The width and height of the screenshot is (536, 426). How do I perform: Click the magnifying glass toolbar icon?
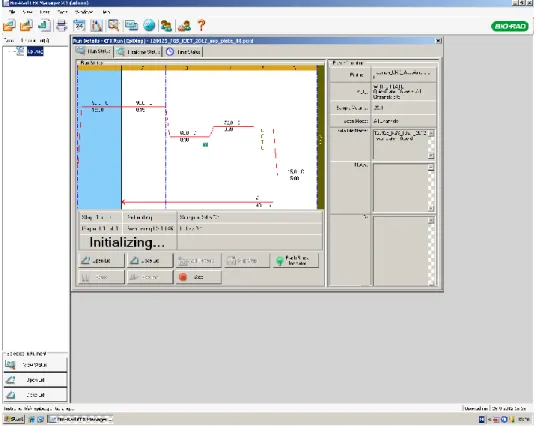pos(113,25)
